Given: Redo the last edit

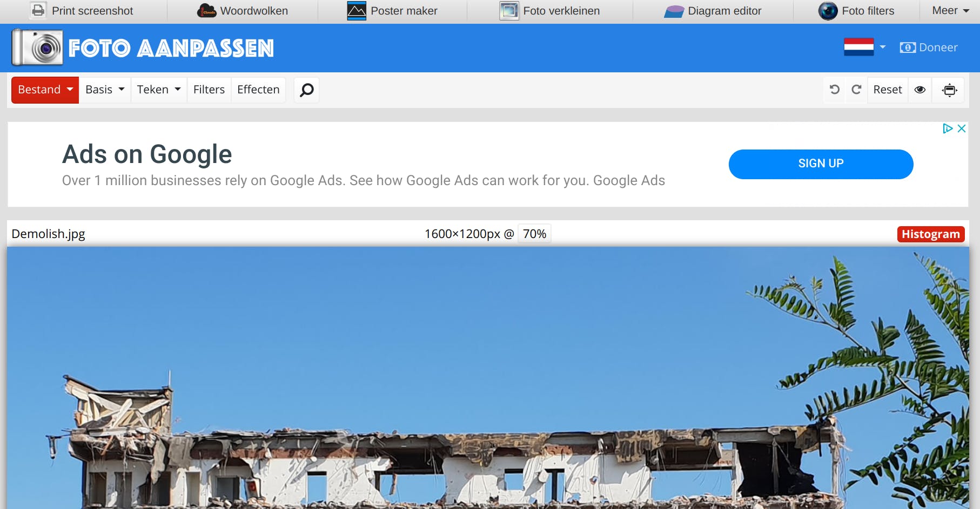Looking at the screenshot, I should 856,90.
